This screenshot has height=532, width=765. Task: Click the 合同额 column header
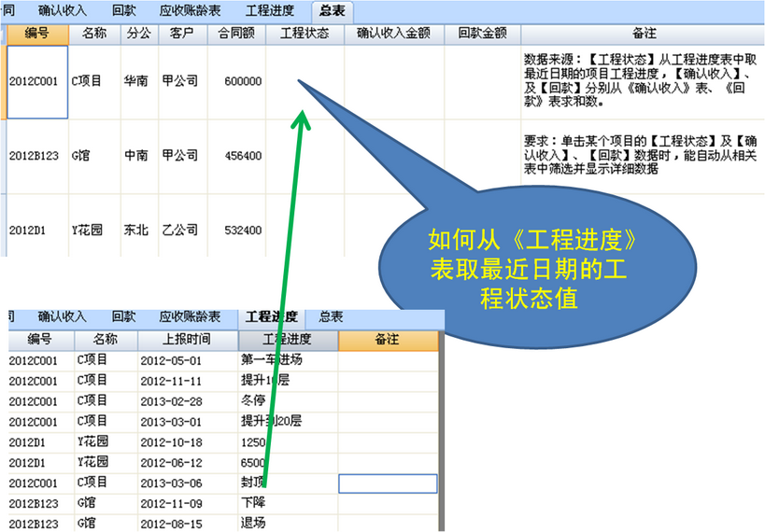pyautogui.click(x=236, y=34)
